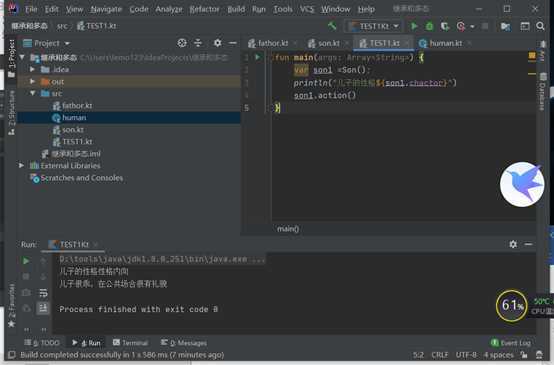
Task: Click the main() breadcrumb below editor
Action: coord(288,229)
